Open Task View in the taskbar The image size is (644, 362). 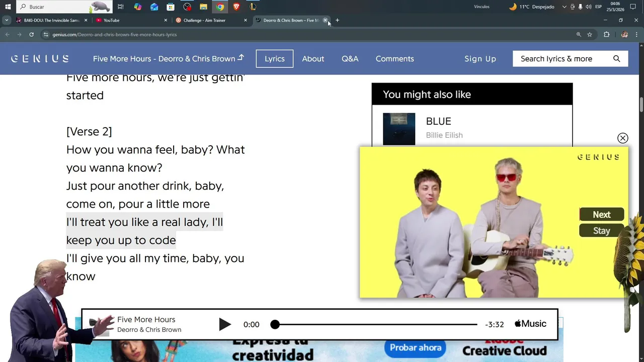[121, 7]
